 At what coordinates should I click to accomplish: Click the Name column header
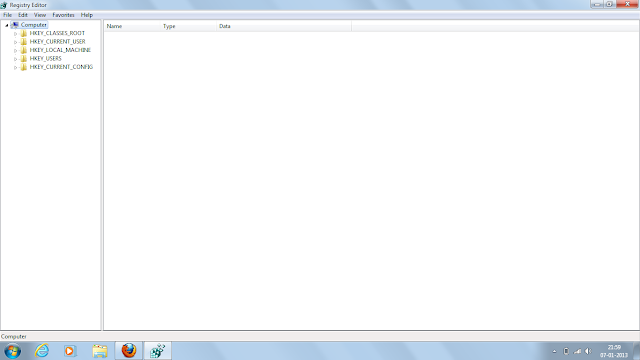[x=132, y=26]
